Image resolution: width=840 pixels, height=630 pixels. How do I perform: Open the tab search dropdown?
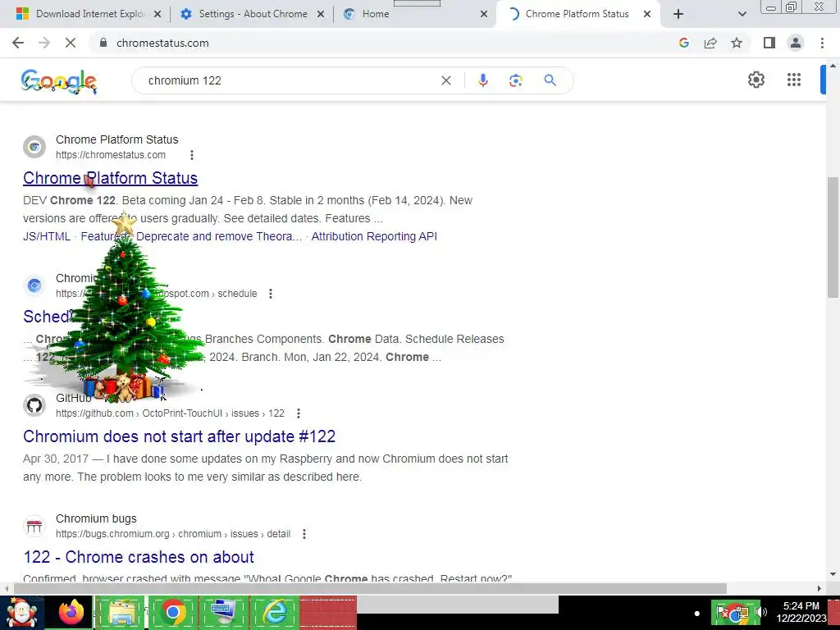click(x=742, y=14)
